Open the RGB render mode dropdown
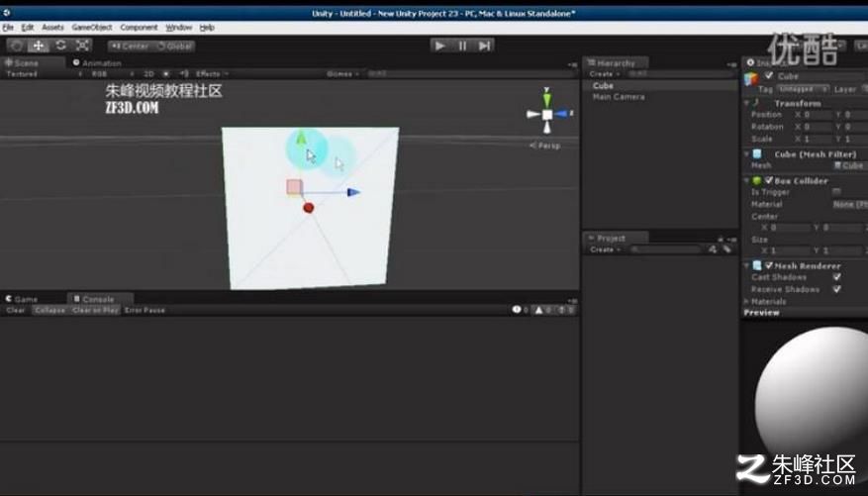The height and width of the screenshot is (496, 868). [x=113, y=73]
